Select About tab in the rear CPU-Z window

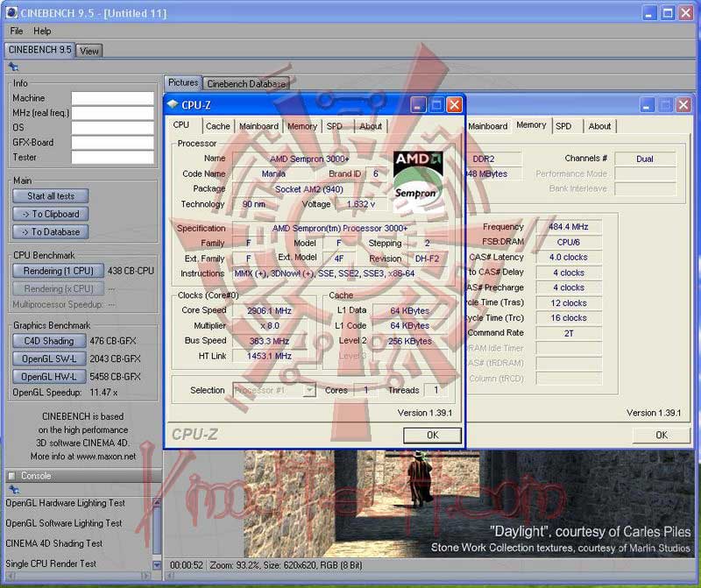pyautogui.click(x=599, y=126)
